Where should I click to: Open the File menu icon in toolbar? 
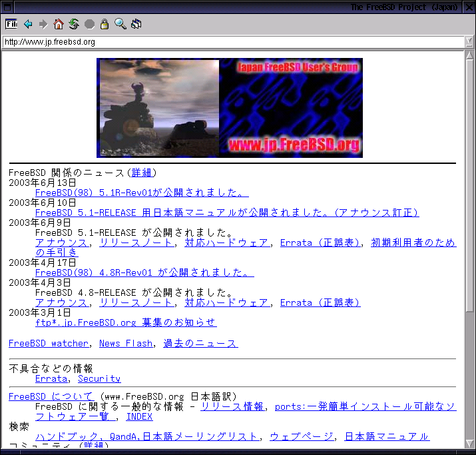[11, 24]
